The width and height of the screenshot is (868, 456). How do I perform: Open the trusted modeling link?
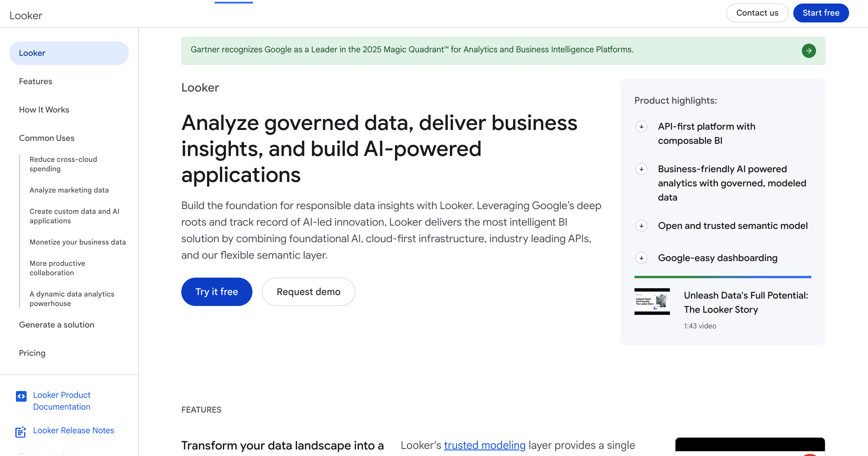pyautogui.click(x=484, y=445)
